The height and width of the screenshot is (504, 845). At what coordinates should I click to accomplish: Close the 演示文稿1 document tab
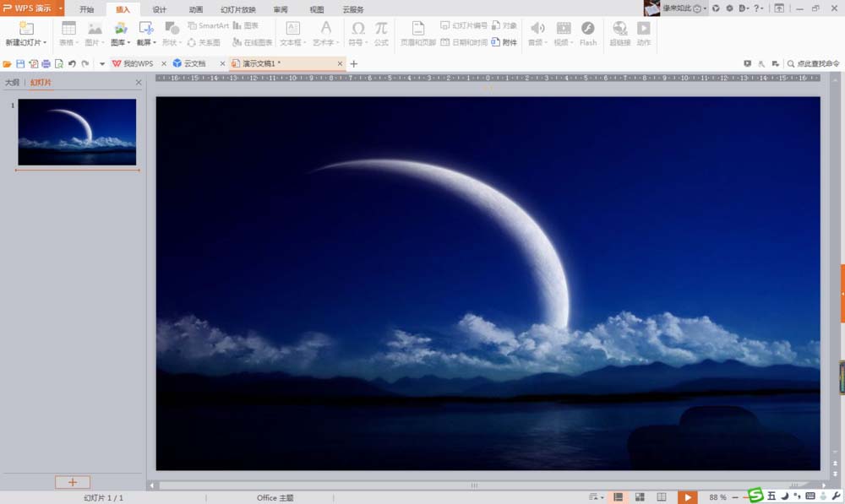click(x=340, y=63)
